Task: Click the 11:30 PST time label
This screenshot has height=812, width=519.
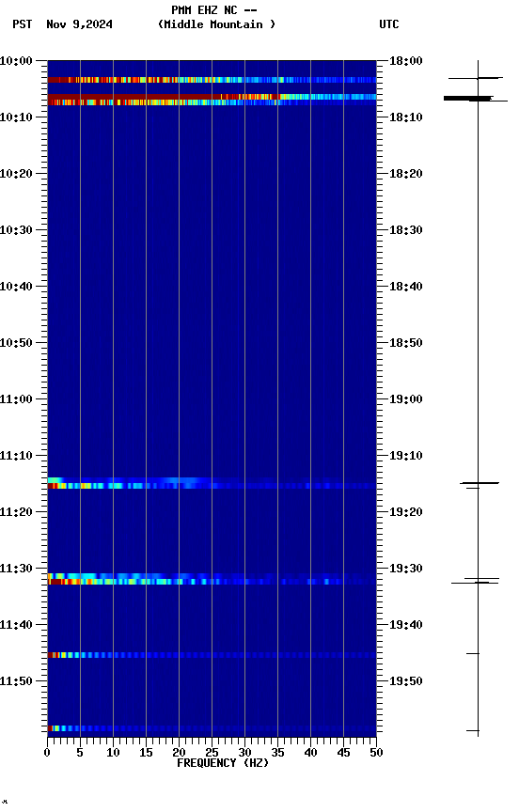Action: [16, 569]
